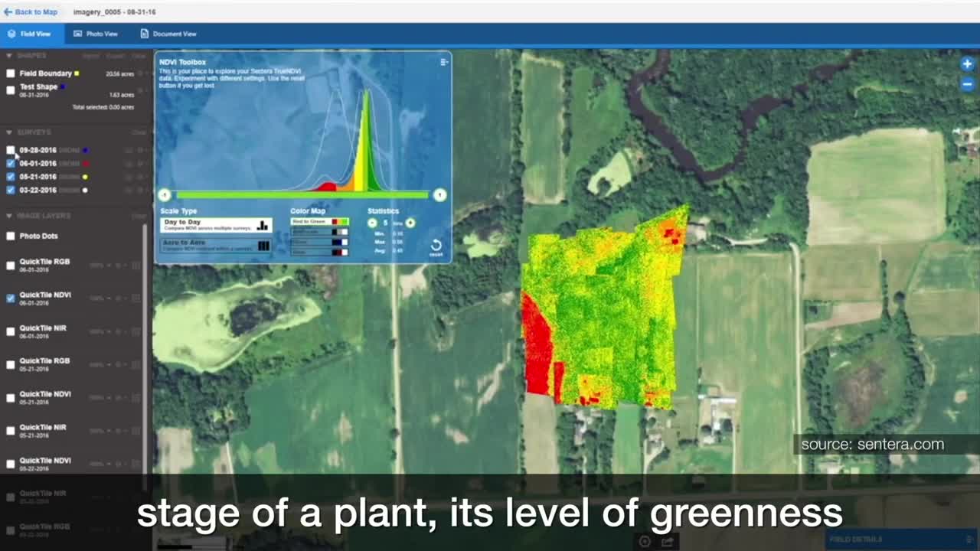Reset the NDVI Toolbox settings

pos(436,248)
